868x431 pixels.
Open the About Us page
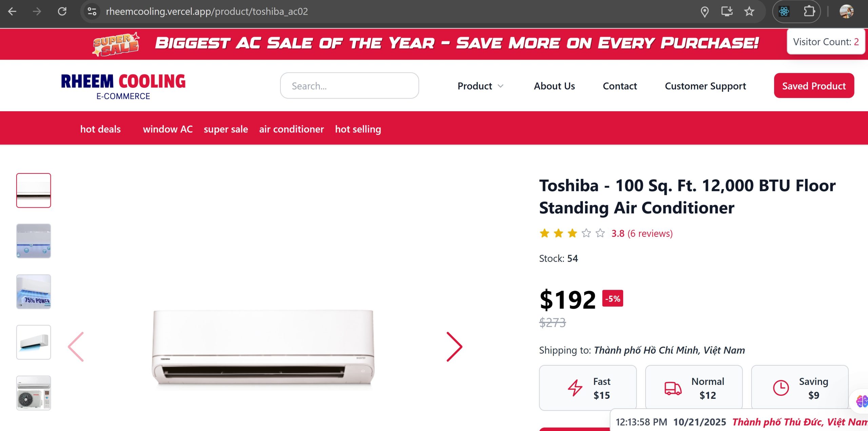pos(554,86)
